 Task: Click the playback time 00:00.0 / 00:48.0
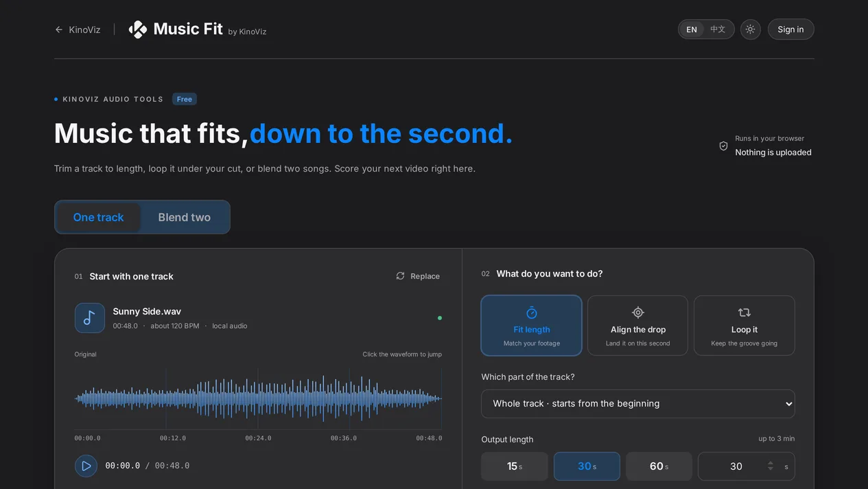(148, 466)
